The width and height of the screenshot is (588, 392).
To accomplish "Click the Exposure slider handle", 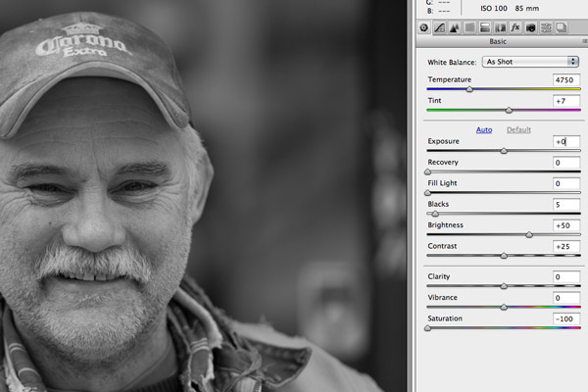I will (x=504, y=151).
